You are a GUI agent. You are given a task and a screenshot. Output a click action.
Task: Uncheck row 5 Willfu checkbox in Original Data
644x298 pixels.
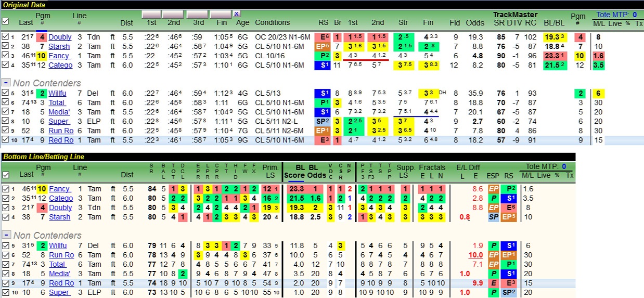point(5,94)
